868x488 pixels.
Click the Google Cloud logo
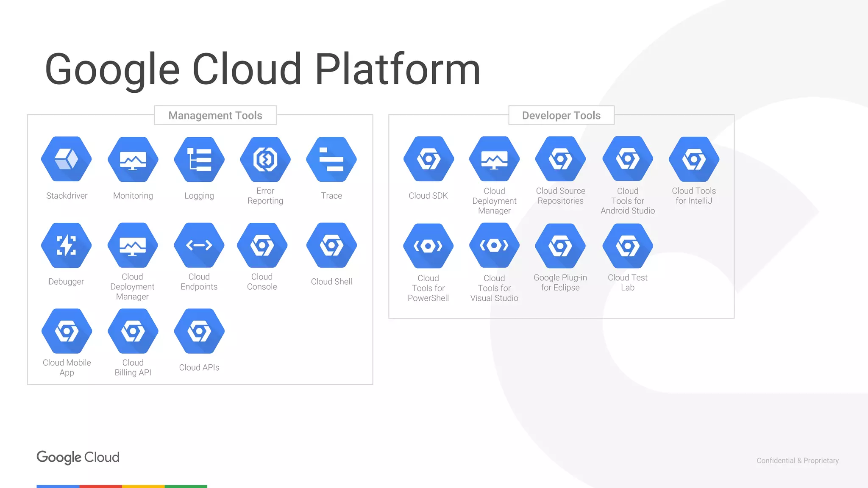coord(78,457)
